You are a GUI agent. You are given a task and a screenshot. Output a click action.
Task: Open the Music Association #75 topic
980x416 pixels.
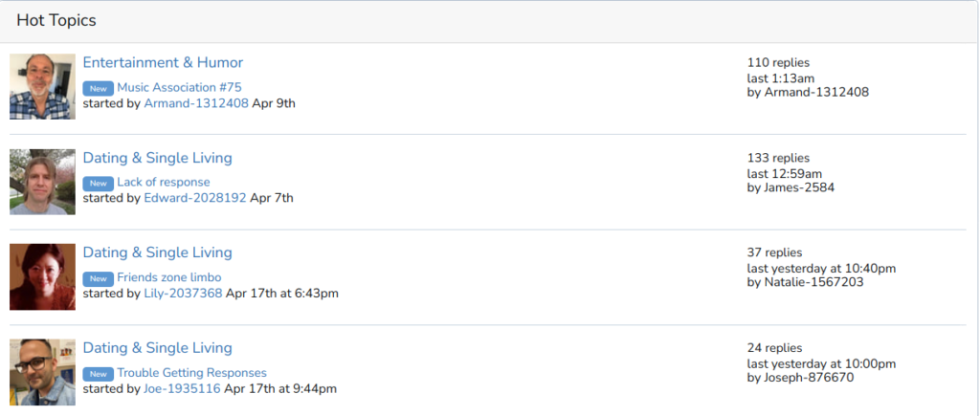pyautogui.click(x=179, y=87)
